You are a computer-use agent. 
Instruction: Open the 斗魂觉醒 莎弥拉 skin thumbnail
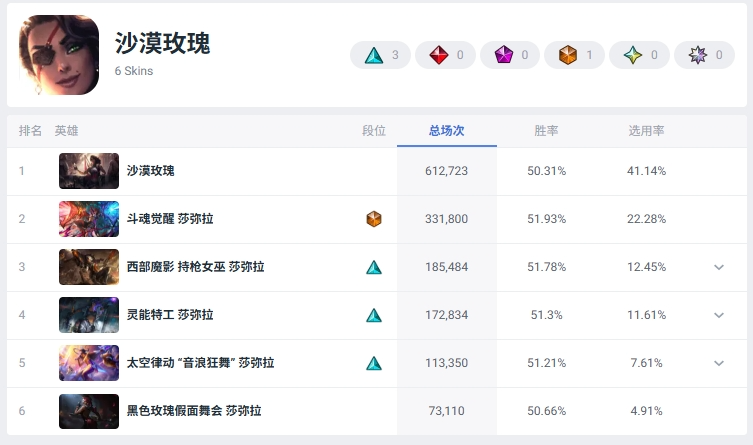(x=89, y=219)
